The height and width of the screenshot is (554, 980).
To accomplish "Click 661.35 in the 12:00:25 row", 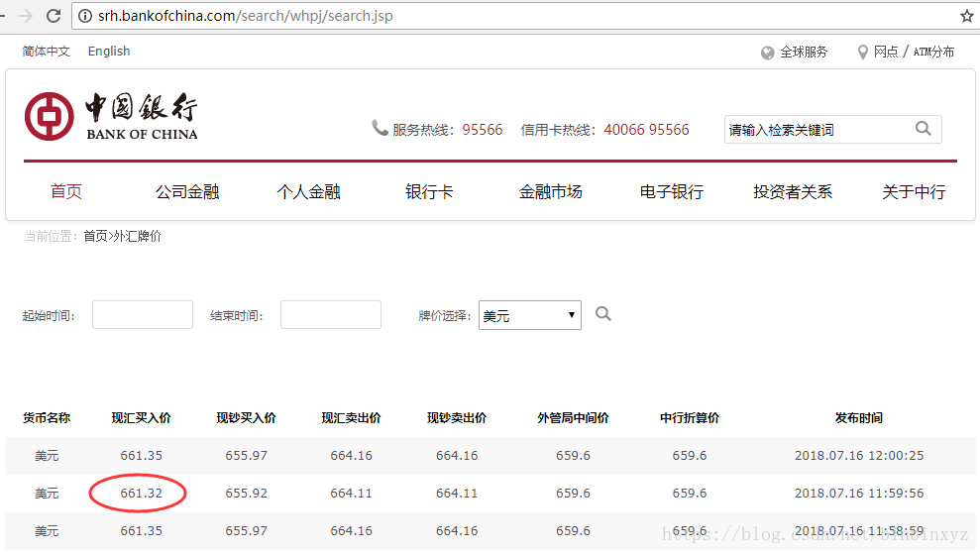I will point(142,455).
